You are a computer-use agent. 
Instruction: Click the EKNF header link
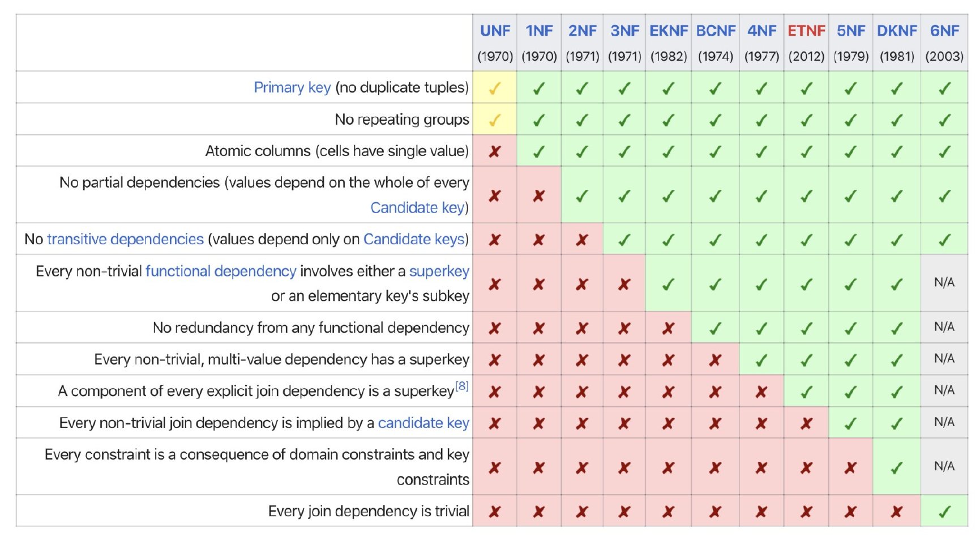click(x=668, y=31)
